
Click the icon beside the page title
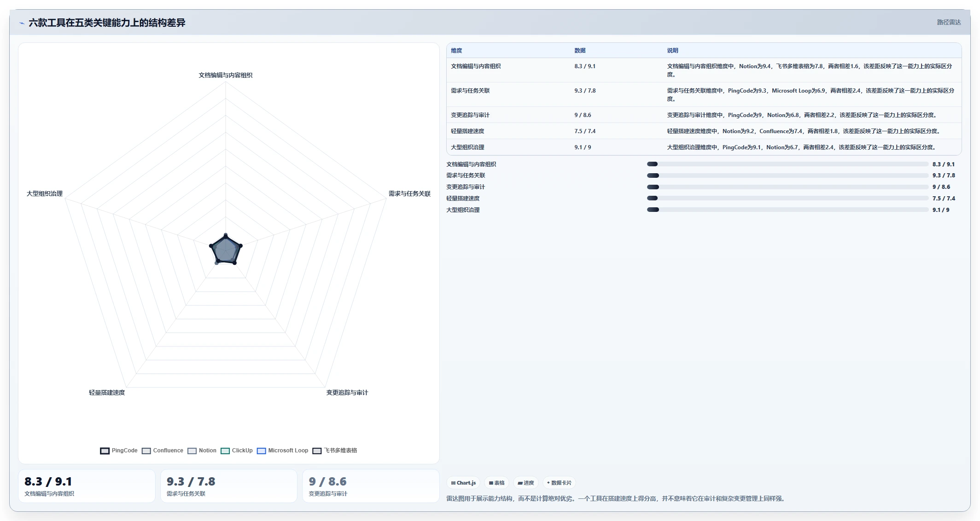tap(22, 23)
